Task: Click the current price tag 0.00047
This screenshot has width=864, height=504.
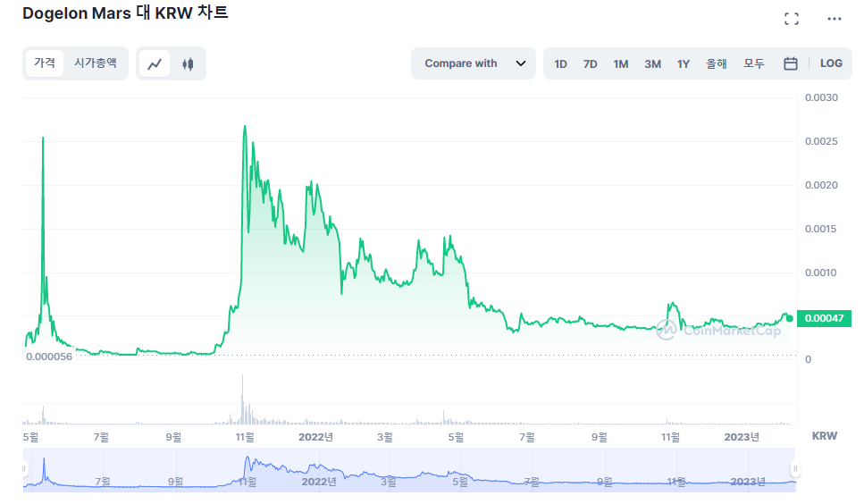Action: (x=824, y=318)
